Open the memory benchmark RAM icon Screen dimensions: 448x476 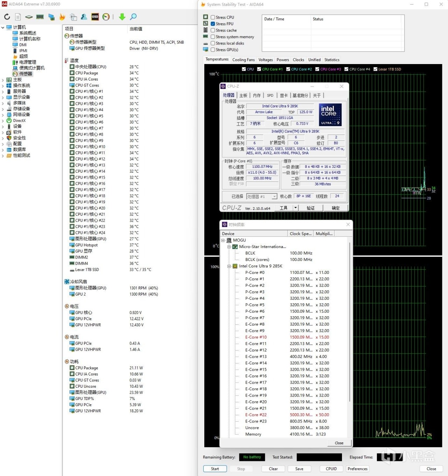coord(40,17)
